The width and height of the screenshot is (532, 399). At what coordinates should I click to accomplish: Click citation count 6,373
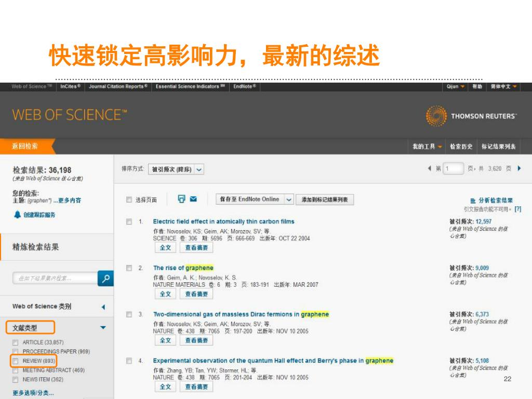tap(482, 314)
